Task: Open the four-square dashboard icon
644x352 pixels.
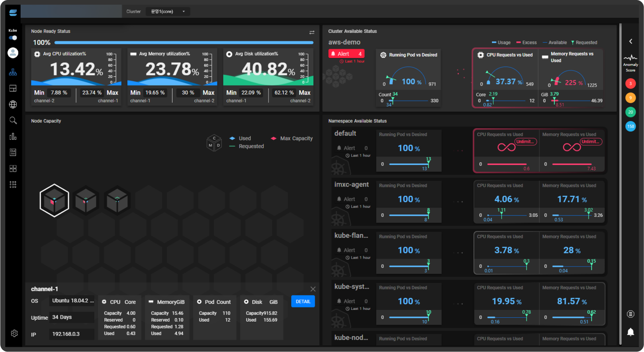Action: coord(13,168)
